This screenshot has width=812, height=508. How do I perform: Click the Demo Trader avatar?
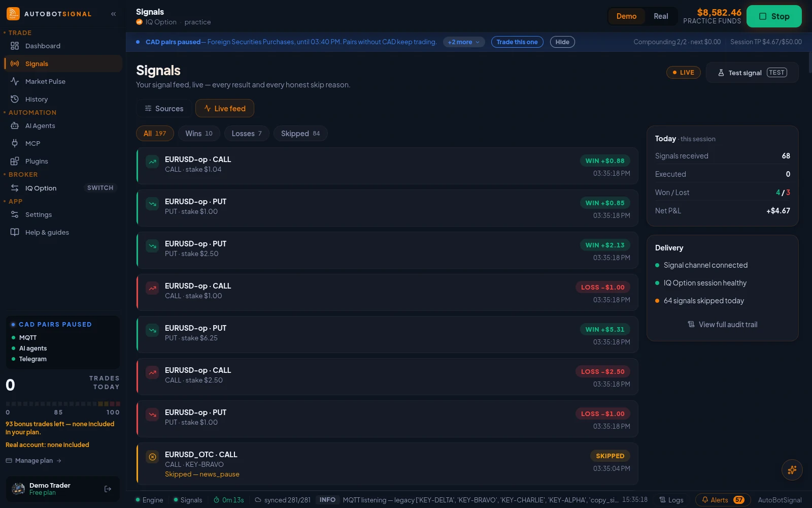coord(18,489)
